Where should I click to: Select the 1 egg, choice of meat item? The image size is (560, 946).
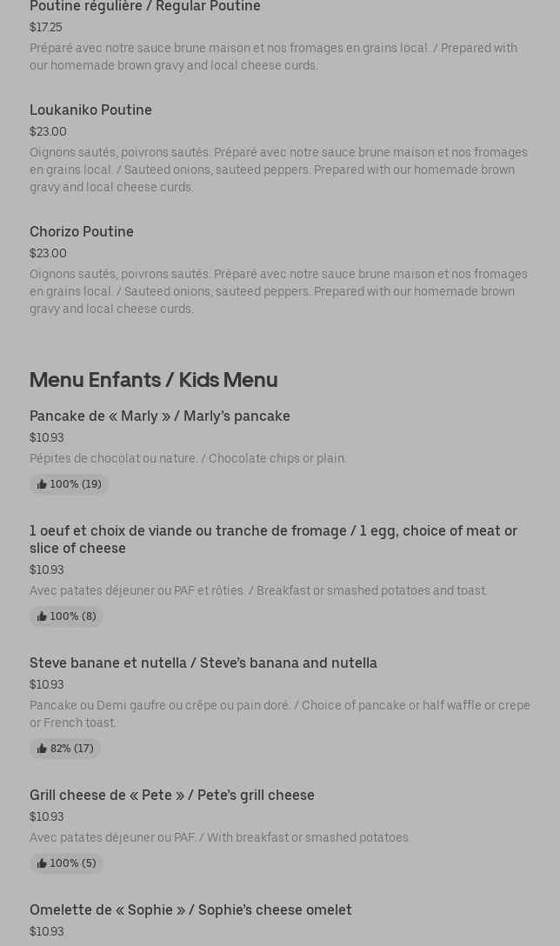point(280,575)
